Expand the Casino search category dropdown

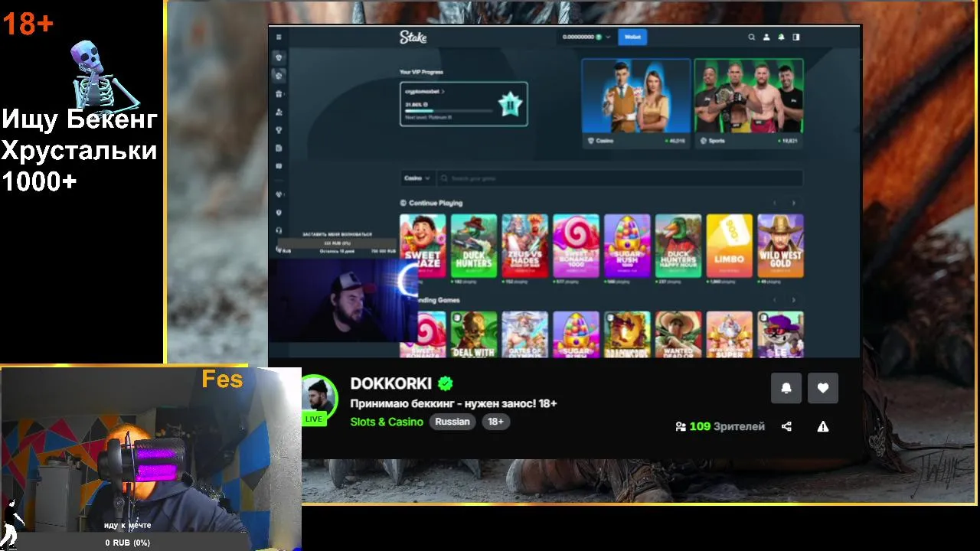click(x=417, y=178)
